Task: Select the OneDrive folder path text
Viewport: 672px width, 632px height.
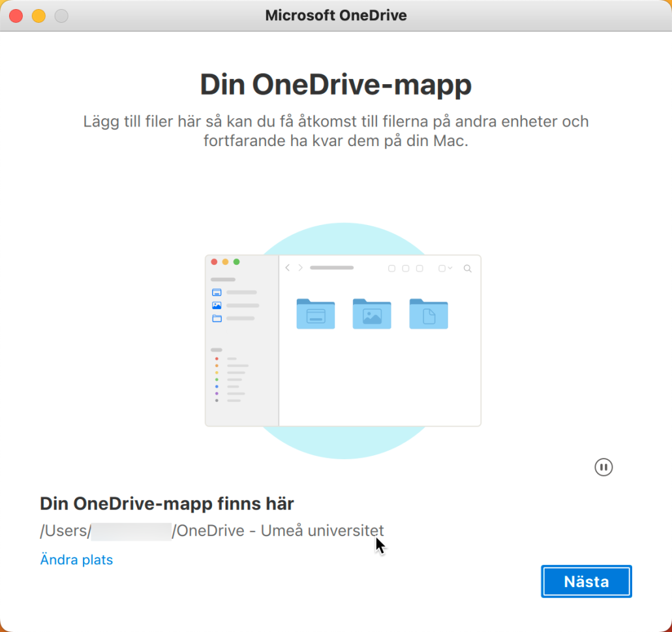Action: tap(212, 530)
